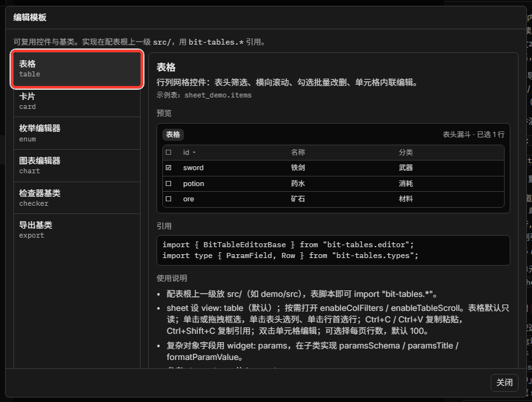The image size is (532, 402).
Task: Click the 药水 name cell
Action: click(298, 183)
